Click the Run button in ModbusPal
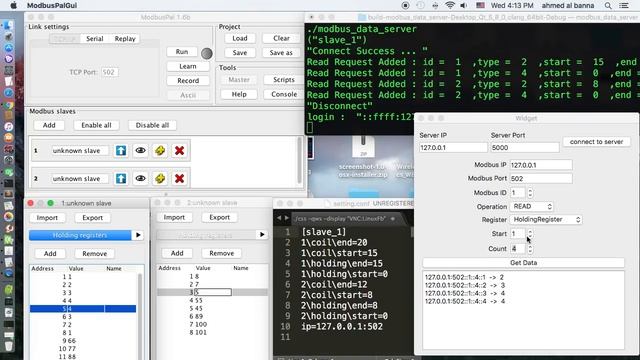This screenshot has width=640, height=360. click(x=182, y=52)
